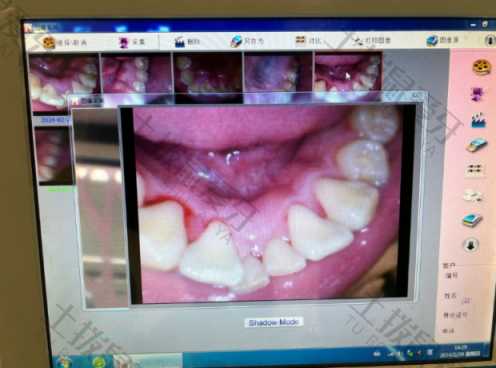Click the Shadow Mode button

pos(274,322)
